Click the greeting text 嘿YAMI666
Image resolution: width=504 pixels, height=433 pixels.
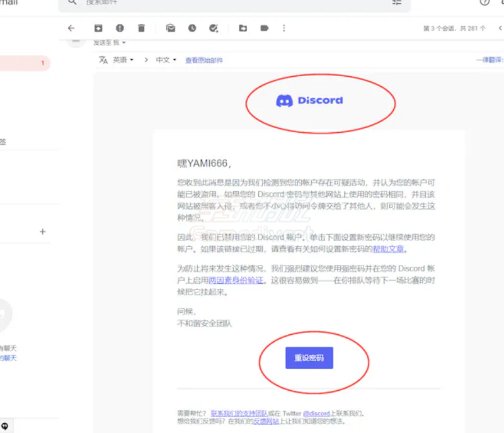pos(203,163)
